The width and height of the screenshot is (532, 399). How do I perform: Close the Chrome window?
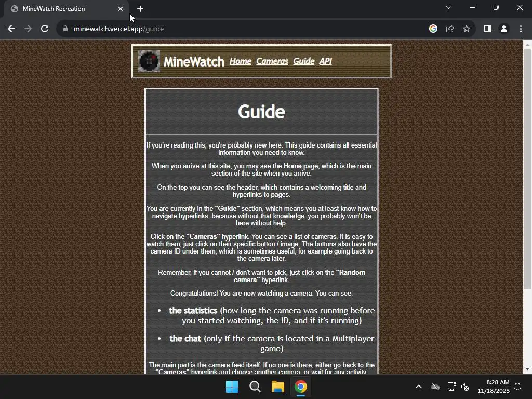[520, 7]
